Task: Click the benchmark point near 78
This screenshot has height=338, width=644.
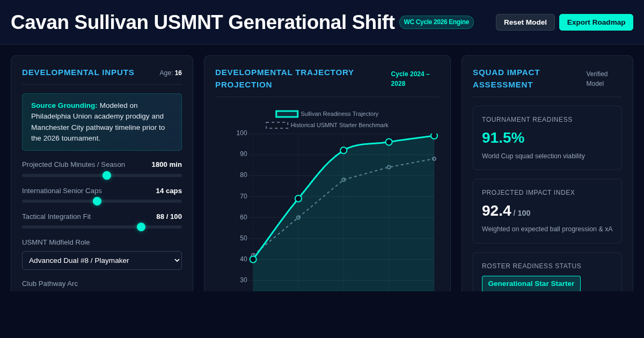Action: (x=343, y=180)
